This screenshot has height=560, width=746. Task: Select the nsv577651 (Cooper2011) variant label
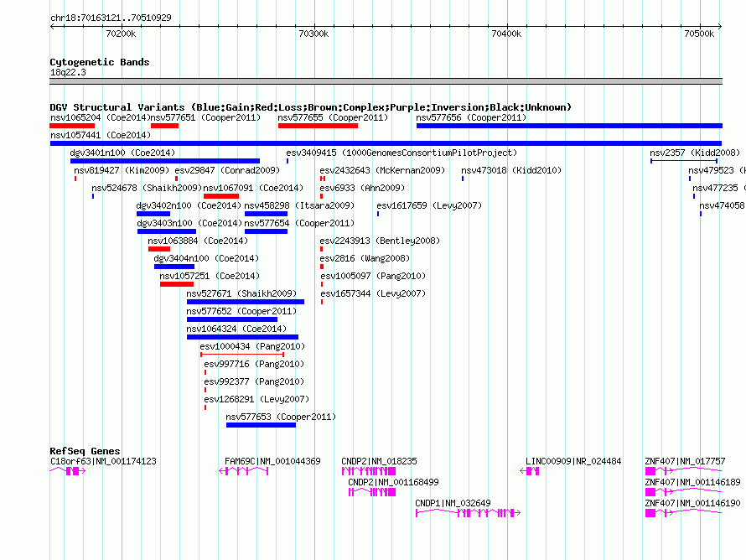pos(205,117)
